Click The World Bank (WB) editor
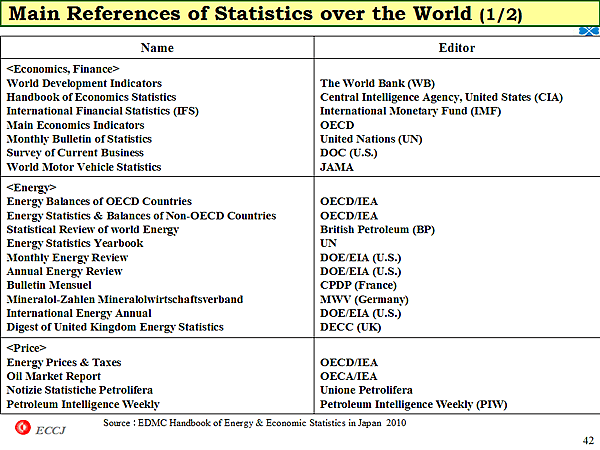The width and height of the screenshot is (600, 450). [377, 83]
